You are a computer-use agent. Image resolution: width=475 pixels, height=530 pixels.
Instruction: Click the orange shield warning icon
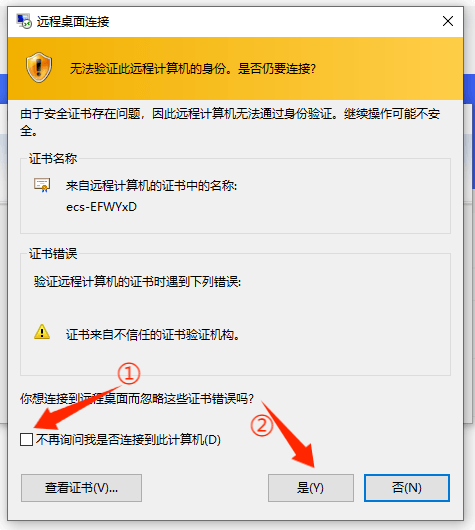39,67
